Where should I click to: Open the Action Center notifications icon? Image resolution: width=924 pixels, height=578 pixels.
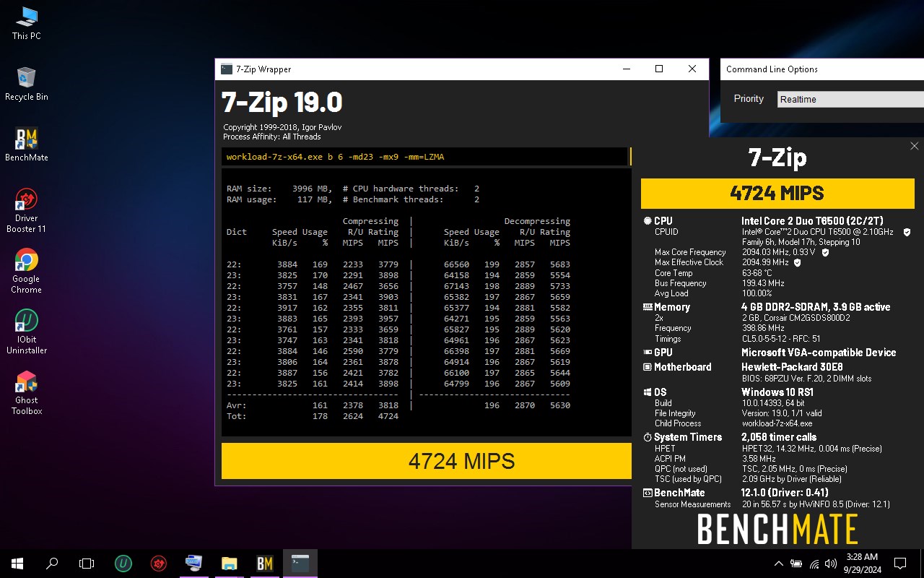pos(900,564)
